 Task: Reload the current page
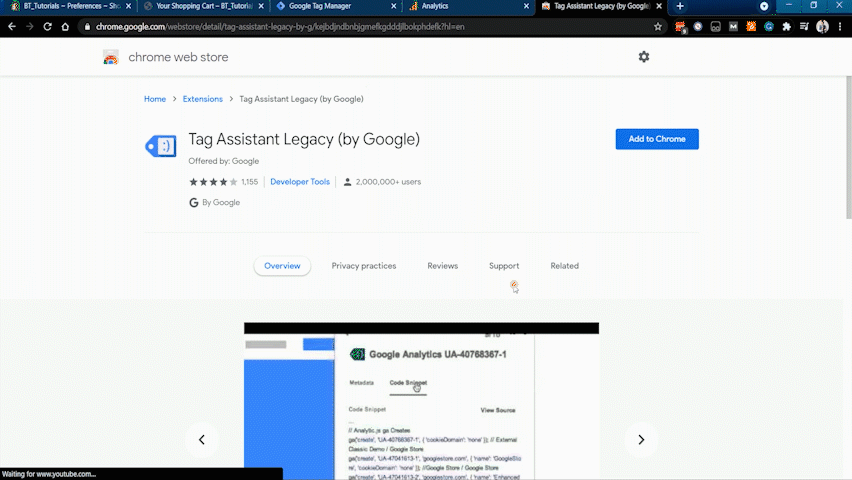(47, 27)
